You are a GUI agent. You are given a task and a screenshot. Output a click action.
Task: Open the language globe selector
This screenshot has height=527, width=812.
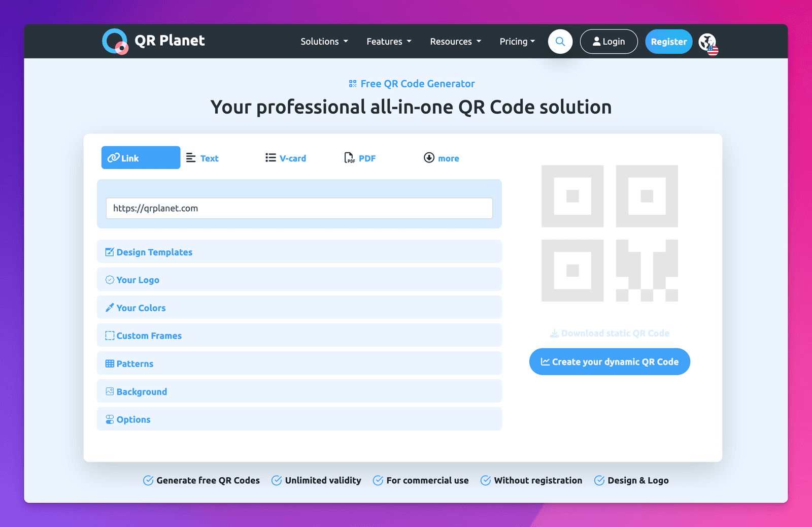(x=708, y=44)
